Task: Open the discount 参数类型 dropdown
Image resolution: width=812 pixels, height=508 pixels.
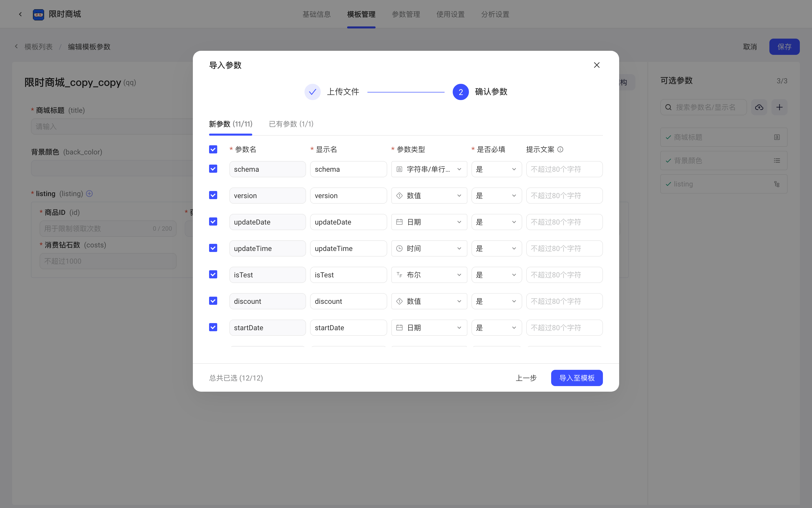Action: pos(429,301)
